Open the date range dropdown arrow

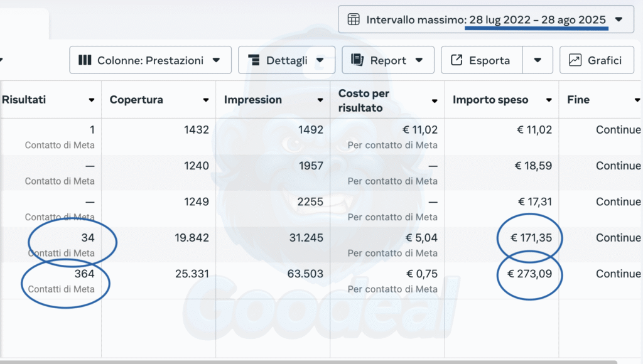619,19
